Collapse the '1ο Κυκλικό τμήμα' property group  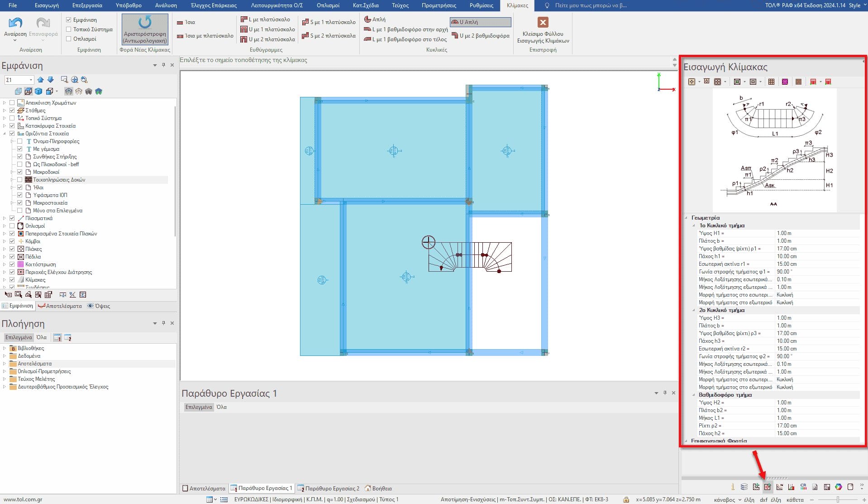point(694,226)
